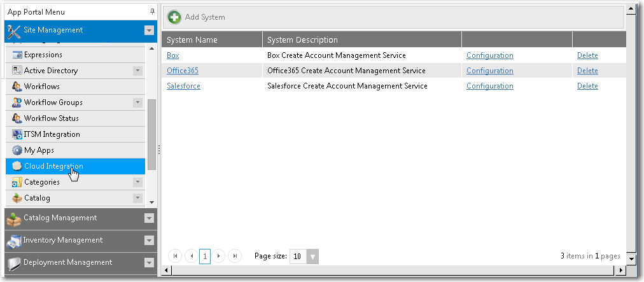
Task: Open the Categories menu item
Action: coord(41,182)
